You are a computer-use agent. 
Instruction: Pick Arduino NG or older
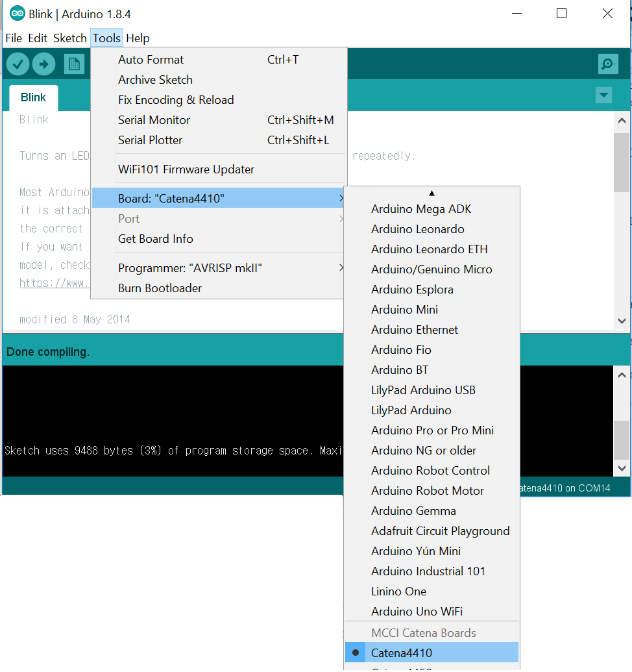(x=431, y=451)
